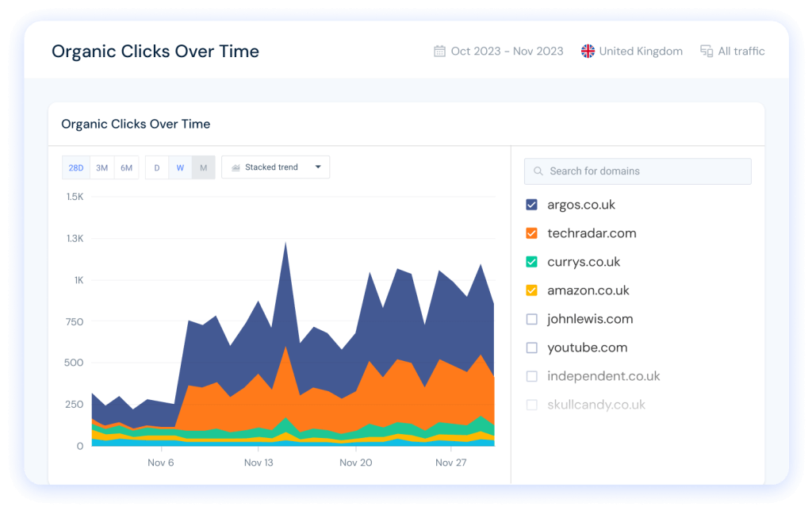Select the 3M time range tab
Screen dimensions: 812x511
click(x=102, y=168)
